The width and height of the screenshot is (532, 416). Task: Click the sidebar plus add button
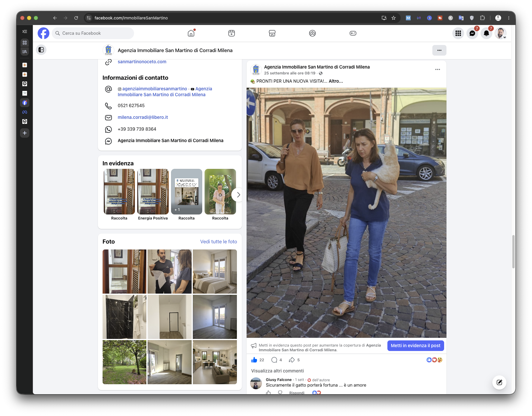(x=25, y=133)
